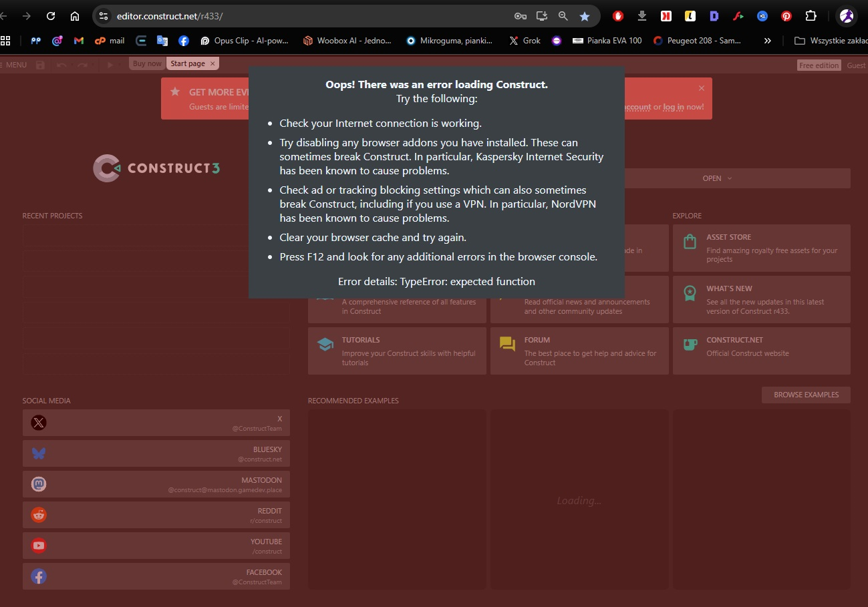Click the Free edition badge

click(819, 65)
